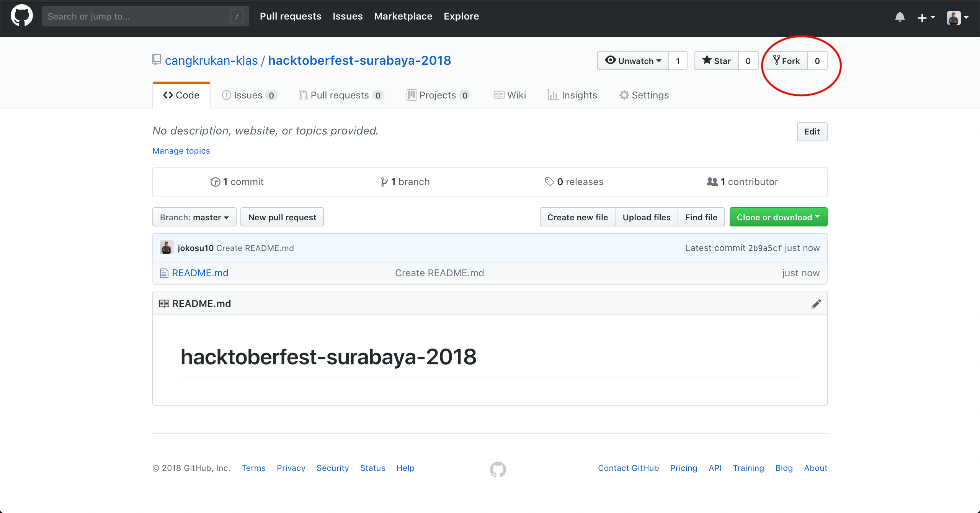Star this repository

(717, 61)
